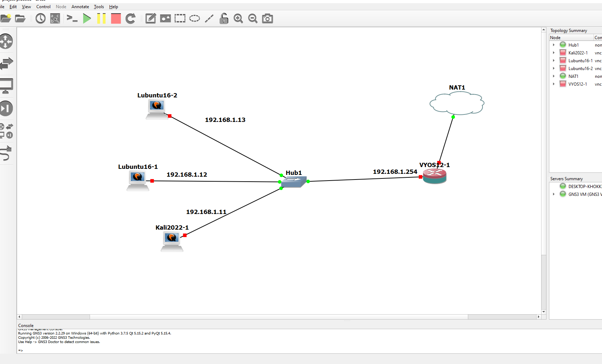Click the 192.168.1.254 label on canvas
602x364 pixels.
coord(395,172)
